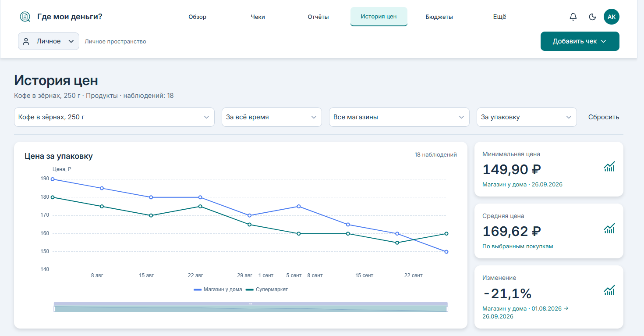Click the chart zoom range slider bar
644x336 pixels.
(x=251, y=307)
